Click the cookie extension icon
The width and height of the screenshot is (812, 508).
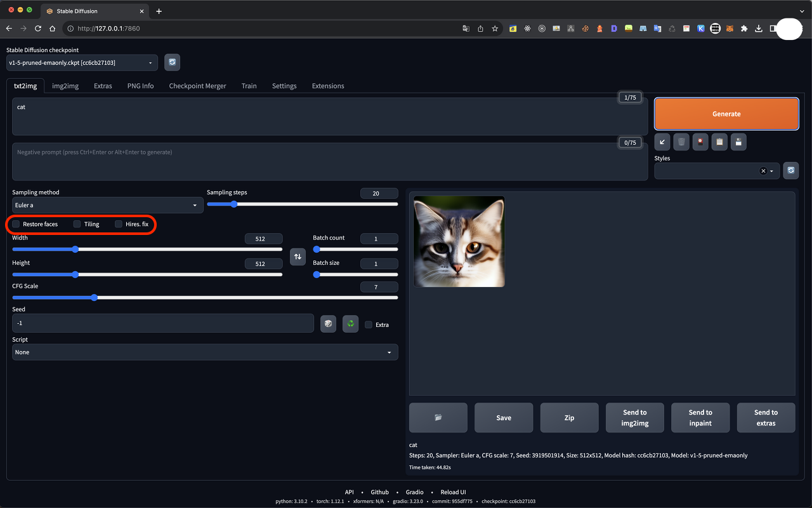pos(585,29)
